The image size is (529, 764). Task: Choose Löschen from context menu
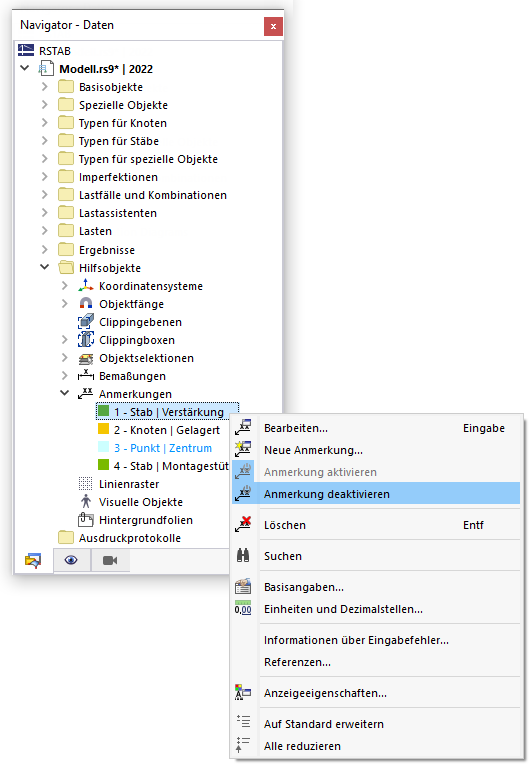(376, 525)
